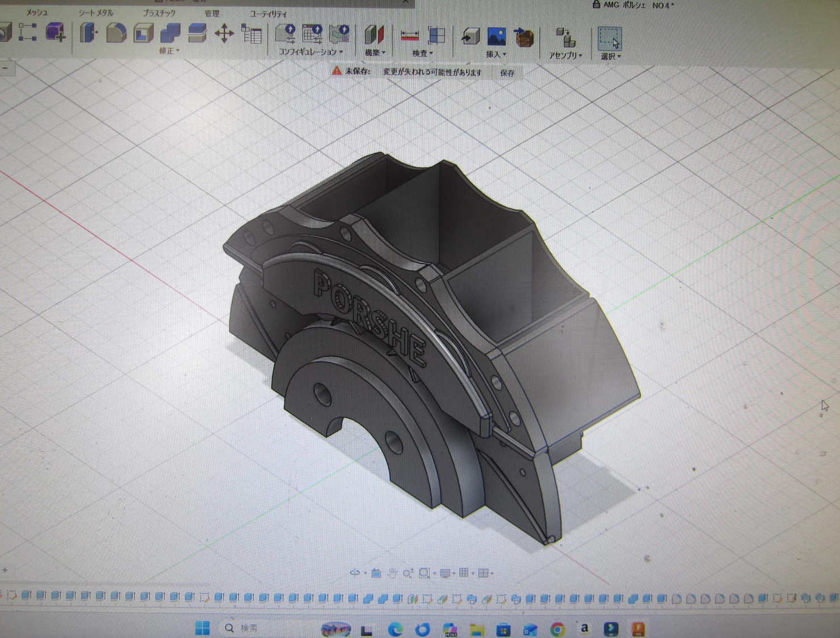Viewport: 840px width, 638px height.
Task: Open the configuration table icon
Action: [312, 34]
